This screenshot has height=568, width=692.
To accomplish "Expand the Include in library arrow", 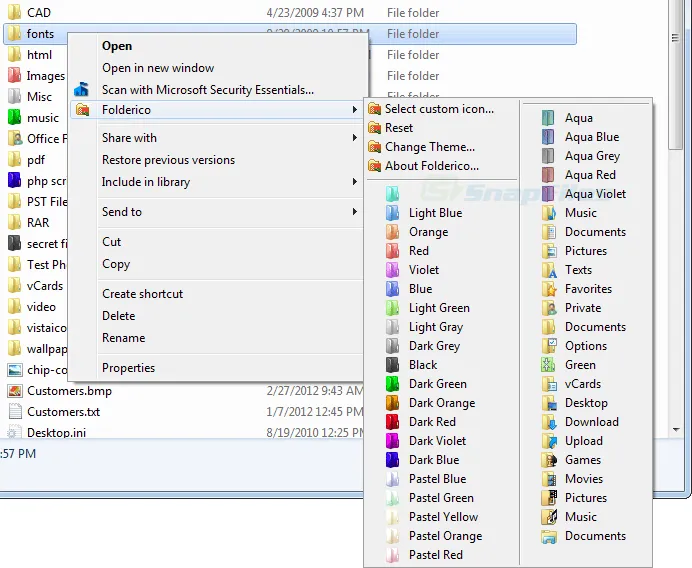I will 354,181.
